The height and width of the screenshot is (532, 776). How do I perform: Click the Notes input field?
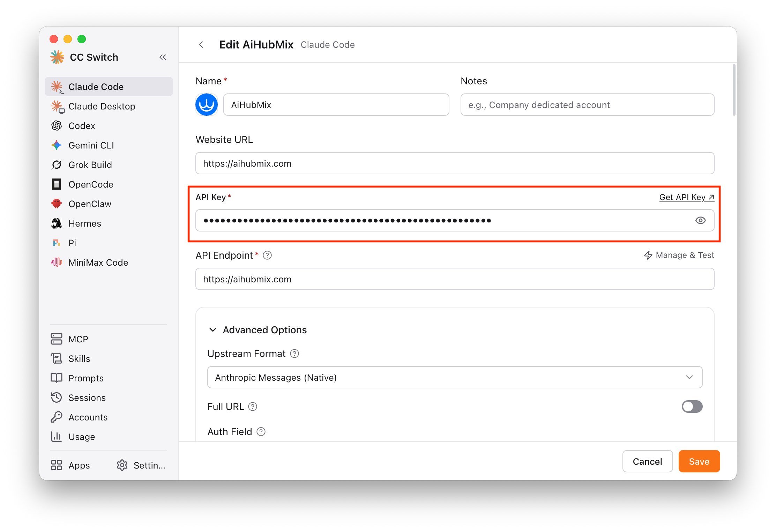(588, 105)
